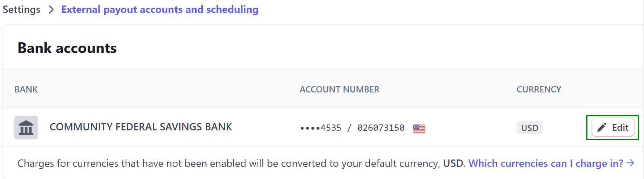This screenshot has height=179, width=644.
Task: Click the bank building icon
Action: pyautogui.click(x=26, y=127)
